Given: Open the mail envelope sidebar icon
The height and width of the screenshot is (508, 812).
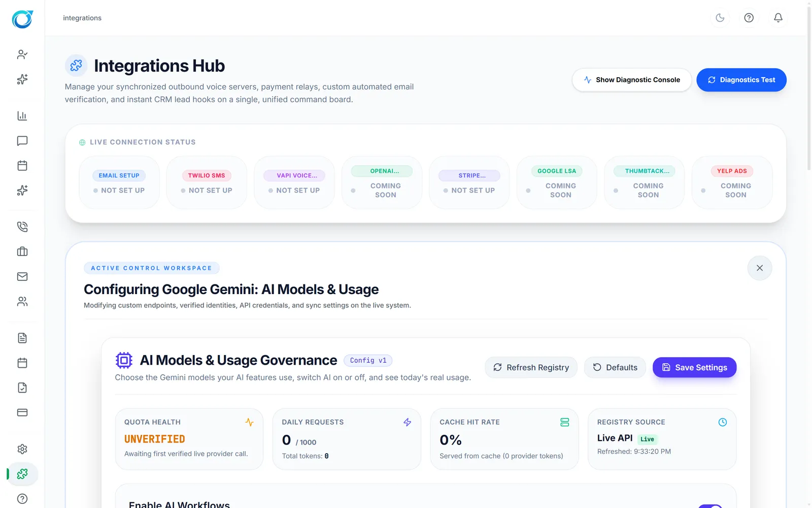Looking at the screenshot, I should 22,276.
